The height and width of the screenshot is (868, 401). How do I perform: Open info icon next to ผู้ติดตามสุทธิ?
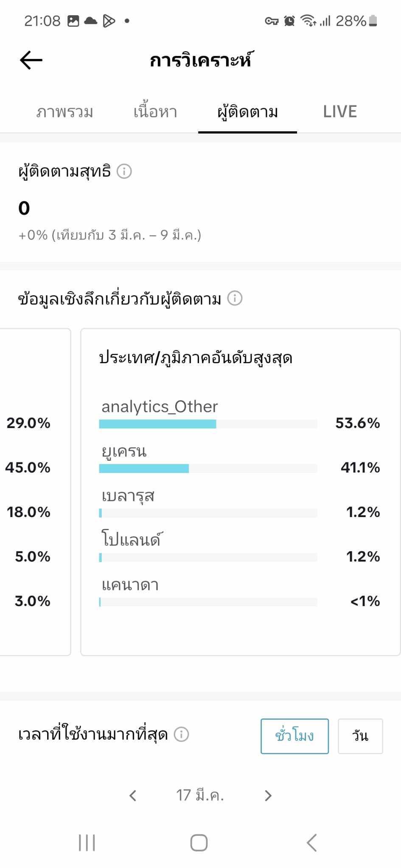tap(124, 171)
